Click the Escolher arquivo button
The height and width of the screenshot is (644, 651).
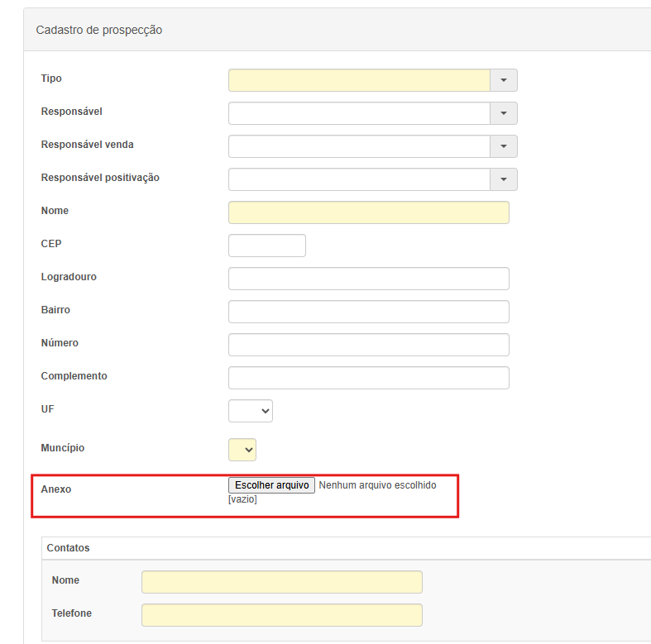point(271,485)
